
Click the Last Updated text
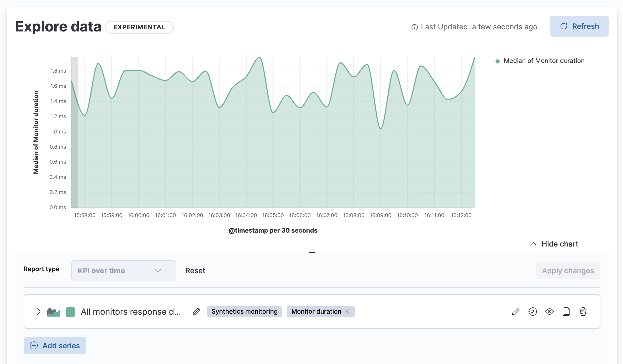click(479, 27)
